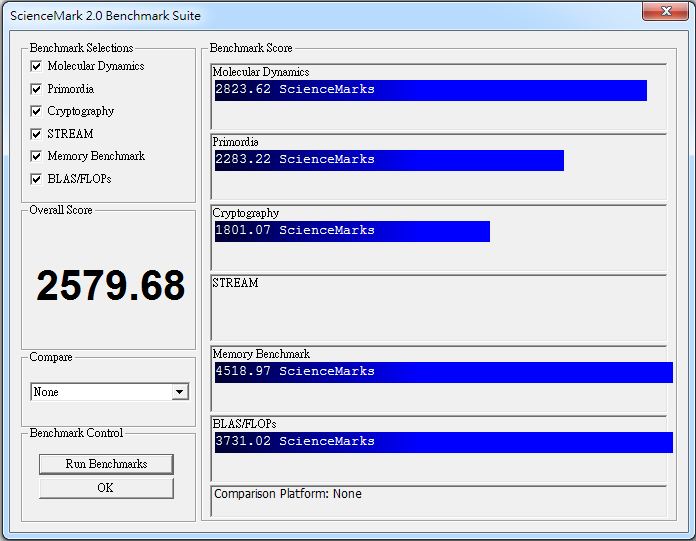Click the Overall Score group label
This screenshot has height=541, width=696.
click(x=61, y=210)
